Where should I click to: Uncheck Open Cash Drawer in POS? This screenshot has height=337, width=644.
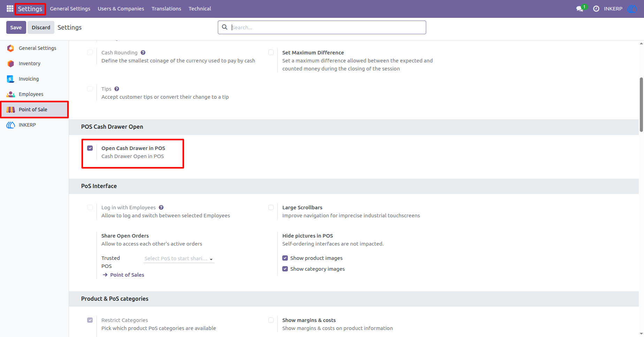point(90,148)
